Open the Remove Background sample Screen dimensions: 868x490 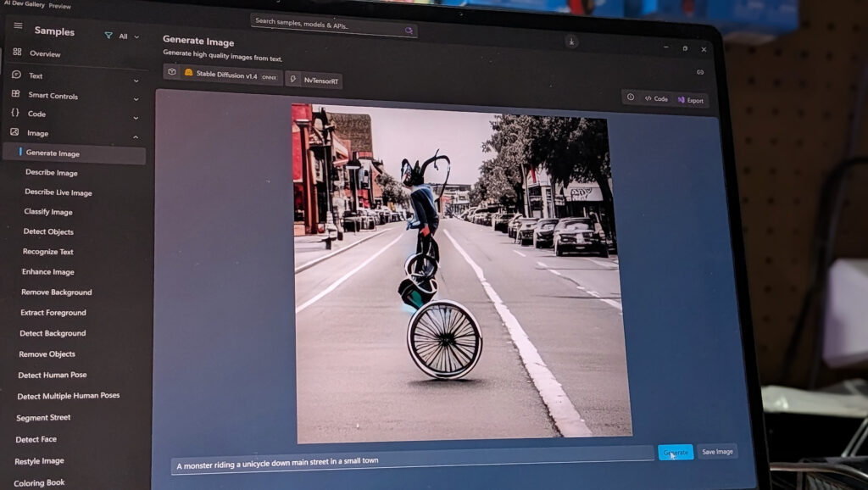click(57, 292)
